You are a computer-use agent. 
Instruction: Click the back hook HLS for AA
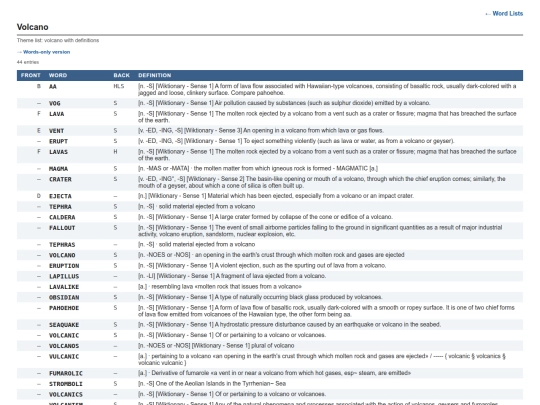click(x=119, y=86)
